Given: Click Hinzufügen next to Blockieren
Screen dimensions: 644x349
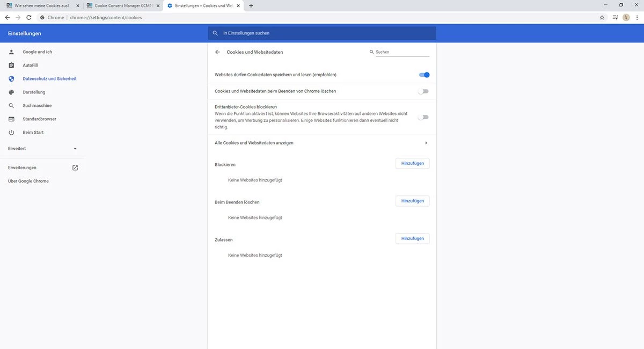Looking at the screenshot, I should point(412,163).
